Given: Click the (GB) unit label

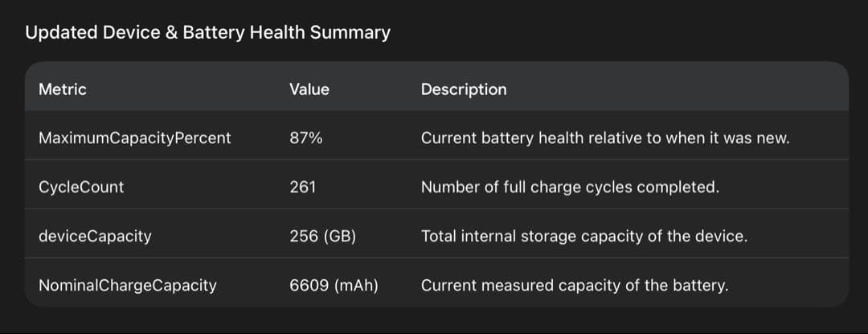Looking at the screenshot, I should point(338,237).
